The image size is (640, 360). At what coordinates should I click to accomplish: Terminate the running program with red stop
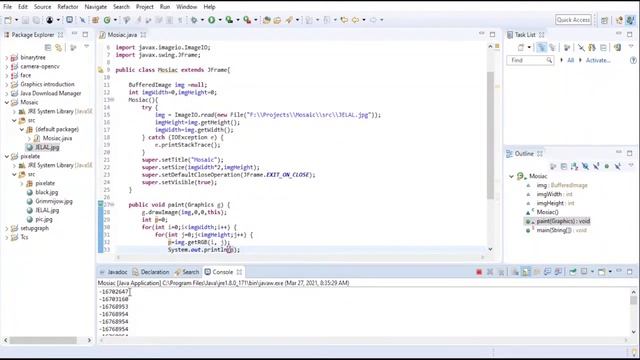[x=479, y=272]
